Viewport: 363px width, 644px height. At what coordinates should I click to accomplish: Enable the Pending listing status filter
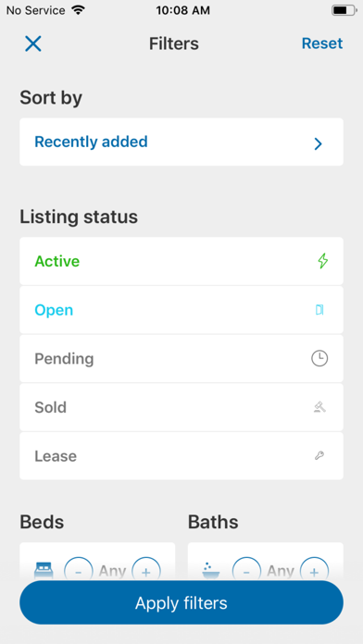pyautogui.click(x=181, y=359)
